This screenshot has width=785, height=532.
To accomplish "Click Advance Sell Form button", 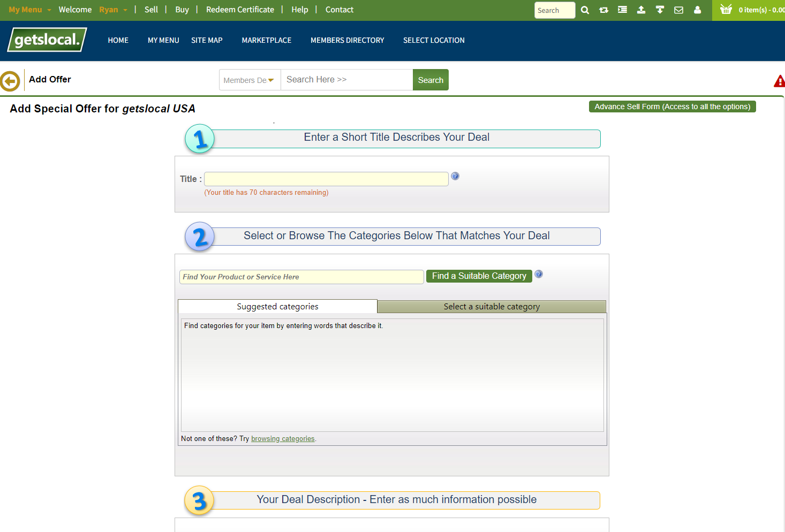I will pos(673,107).
